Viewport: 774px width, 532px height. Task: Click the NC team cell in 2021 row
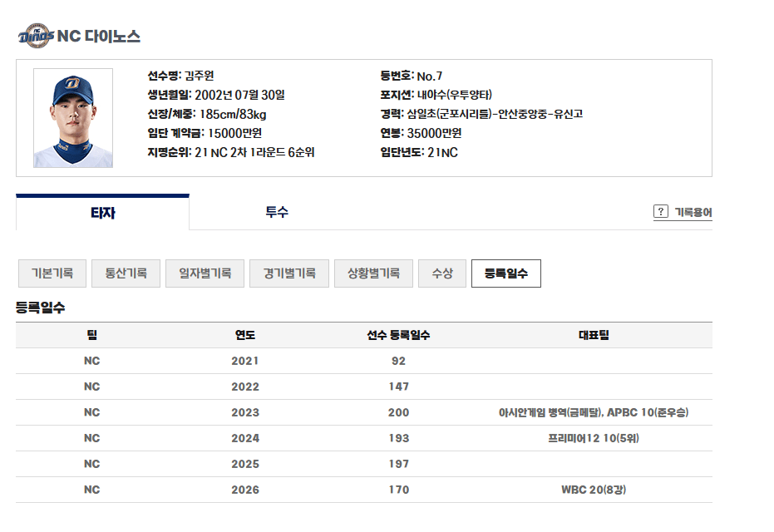(x=91, y=361)
